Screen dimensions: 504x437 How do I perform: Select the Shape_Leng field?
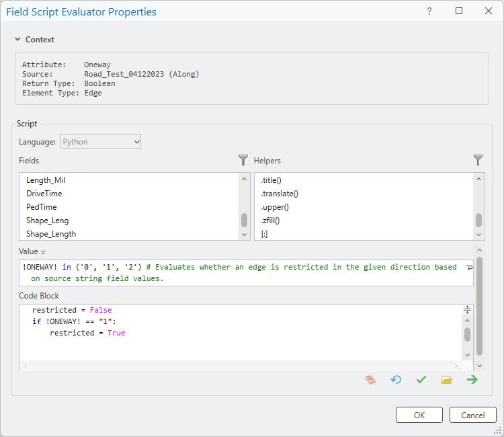click(47, 221)
